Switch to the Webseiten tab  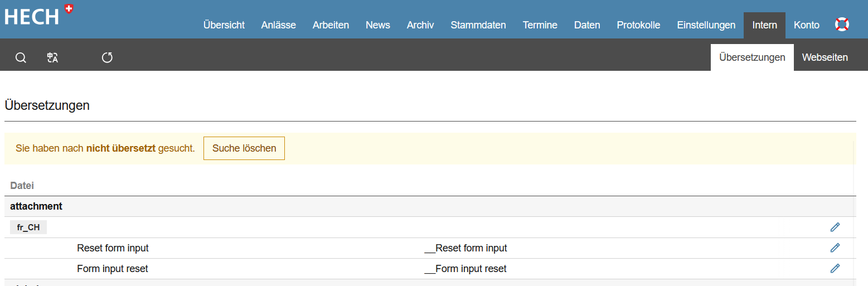click(x=825, y=57)
